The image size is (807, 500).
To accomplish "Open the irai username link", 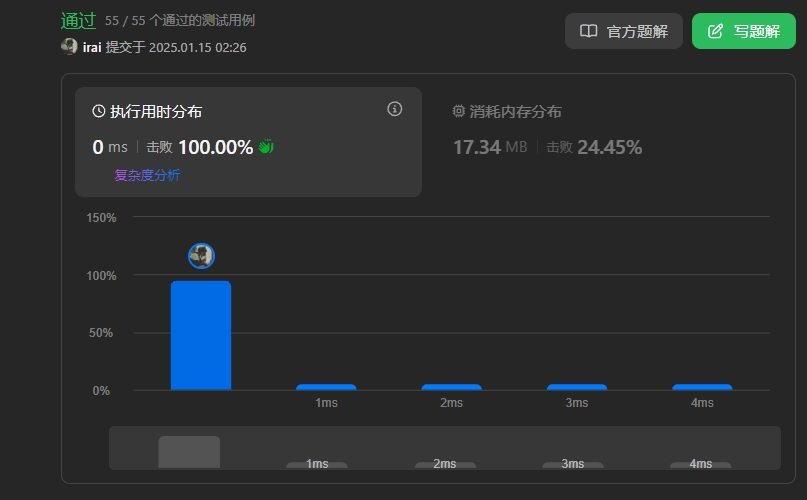I will (92, 47).
